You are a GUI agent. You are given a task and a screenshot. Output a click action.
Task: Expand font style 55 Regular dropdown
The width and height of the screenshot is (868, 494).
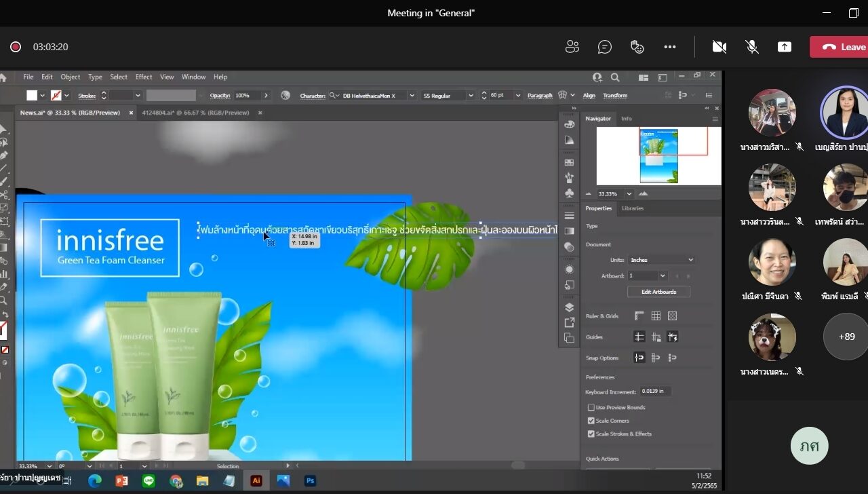coord(471,96)
